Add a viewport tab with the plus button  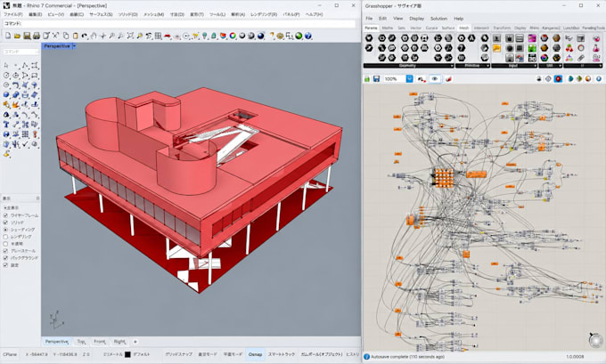[x=135, y=342]
